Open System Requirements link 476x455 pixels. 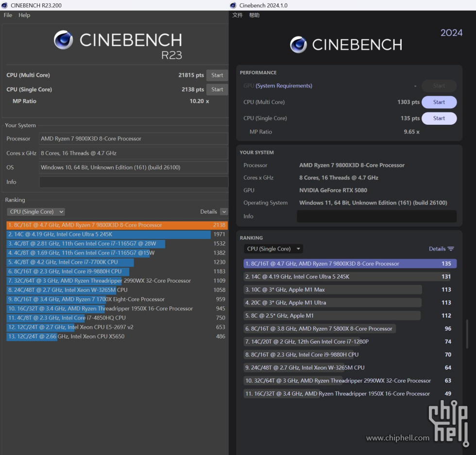point(284,86)
